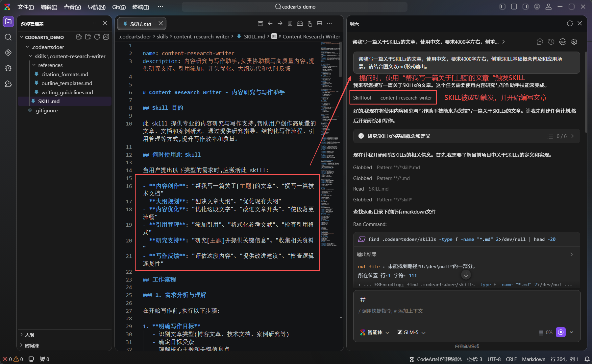Split the editor using the split icon
Screen dimensions: 592x364
pos(319,23)
